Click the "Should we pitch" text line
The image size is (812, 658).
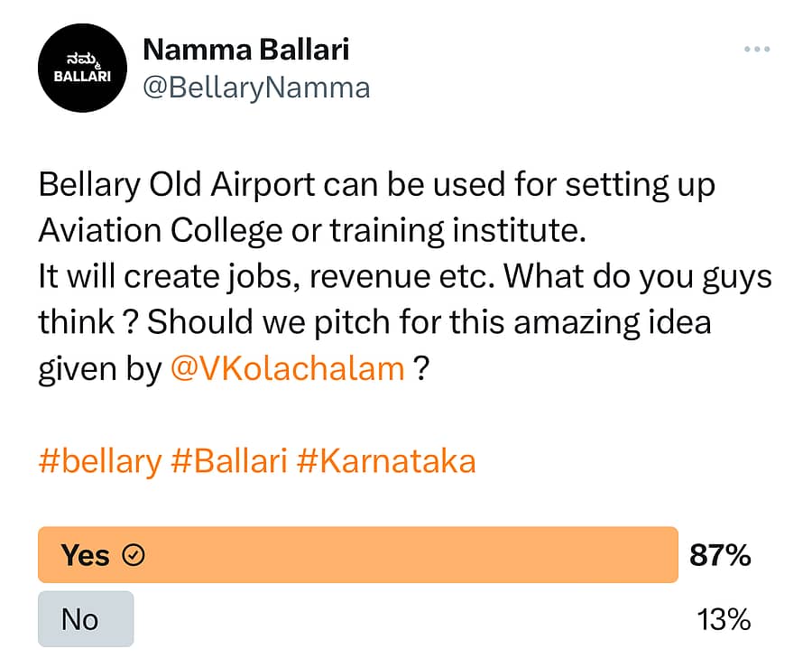(429, 322)
